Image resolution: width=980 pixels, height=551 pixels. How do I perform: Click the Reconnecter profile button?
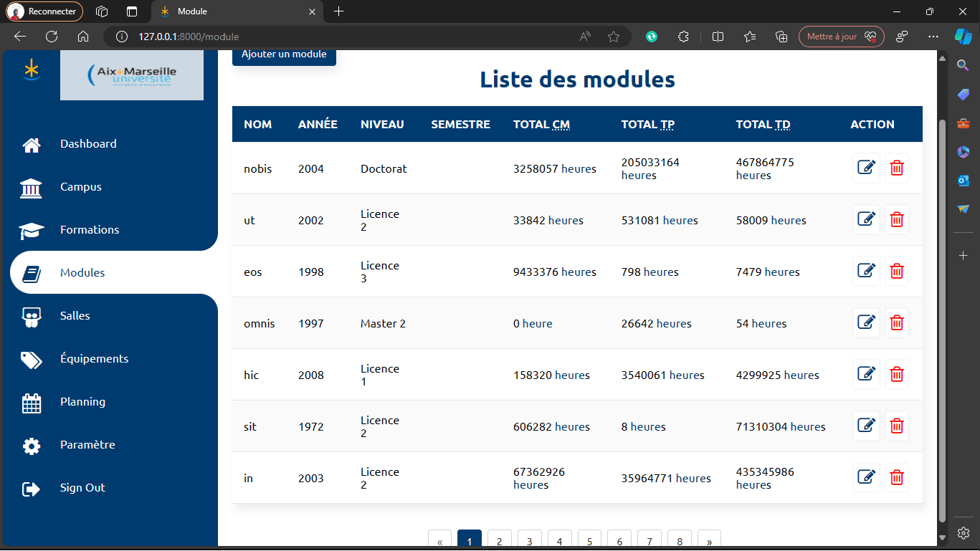[x=44, y=11]
